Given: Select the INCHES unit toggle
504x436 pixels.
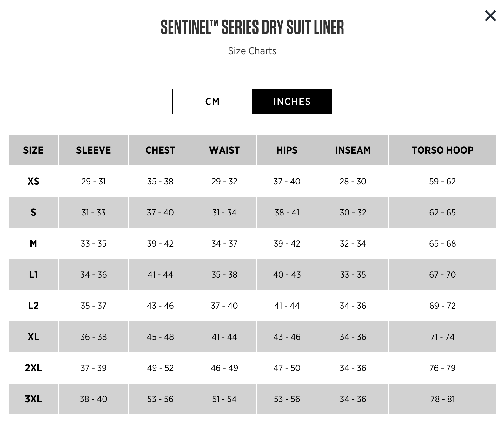Looking at the screenshot, I should click(292, 102).
